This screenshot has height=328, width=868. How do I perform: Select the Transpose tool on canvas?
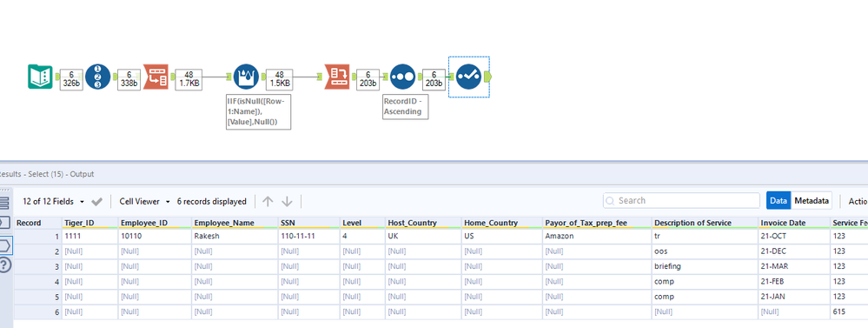coord(156,77)
